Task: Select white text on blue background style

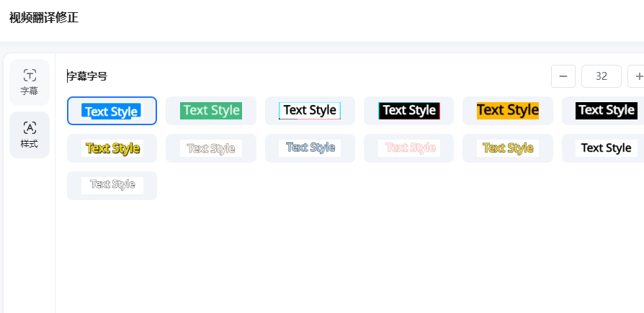Action: tap(112, 111)
